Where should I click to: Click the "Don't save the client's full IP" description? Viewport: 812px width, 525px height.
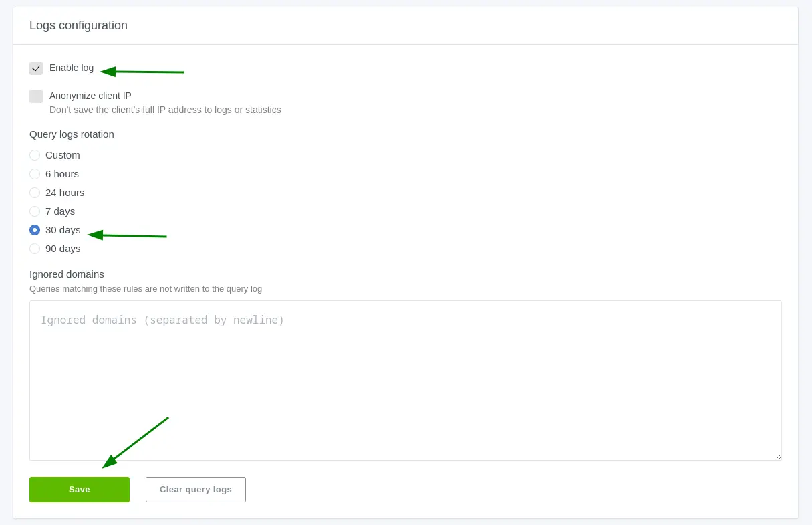tap(165, 110)
